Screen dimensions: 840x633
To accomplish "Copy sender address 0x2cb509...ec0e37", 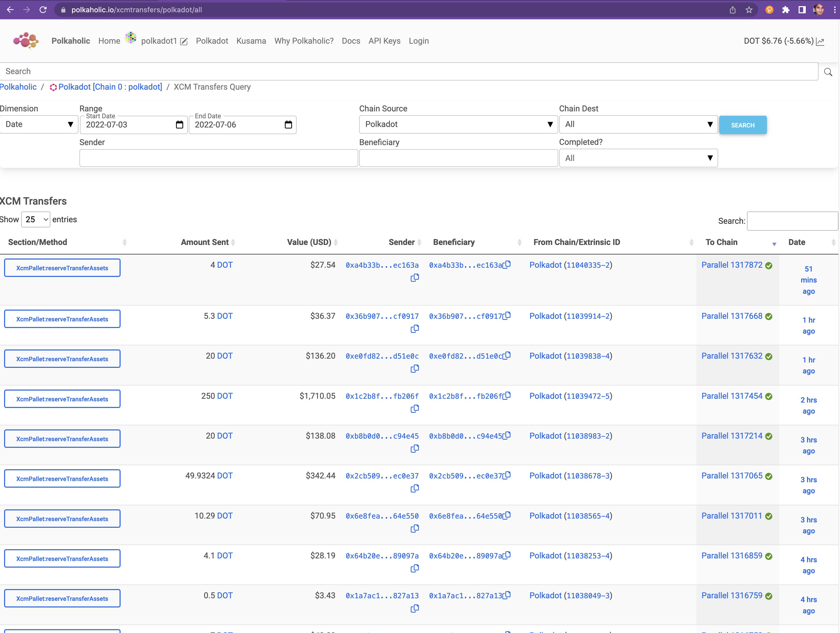I will [415, 489].
